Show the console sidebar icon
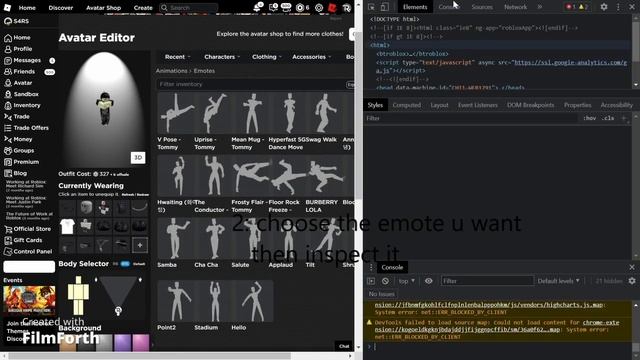The image size is (640, 360). click(x=371, y=281)
